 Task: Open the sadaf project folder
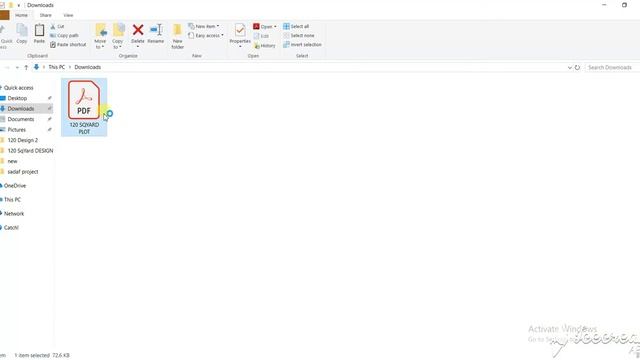23,172
